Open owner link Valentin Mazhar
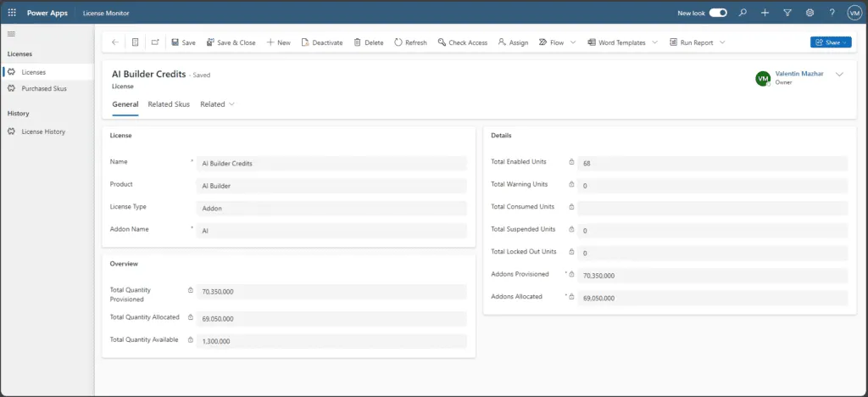 [x=798, y=74]
